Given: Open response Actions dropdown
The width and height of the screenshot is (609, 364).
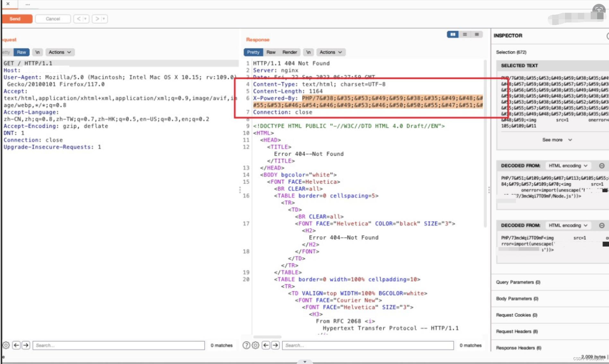Looking at the screenshot, I should click(331, 52).
